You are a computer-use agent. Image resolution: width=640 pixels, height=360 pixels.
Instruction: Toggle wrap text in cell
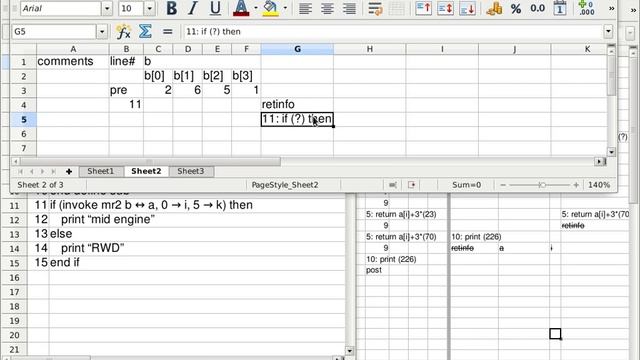click(x=375, y=9)
